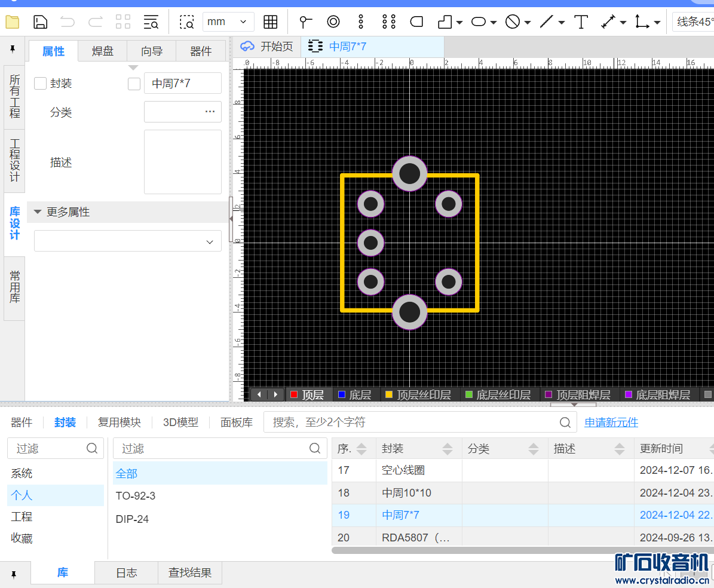Screen dimensions: 714x588
Task: Switch to the 焊盘 tab
Action: click(103, 51)
